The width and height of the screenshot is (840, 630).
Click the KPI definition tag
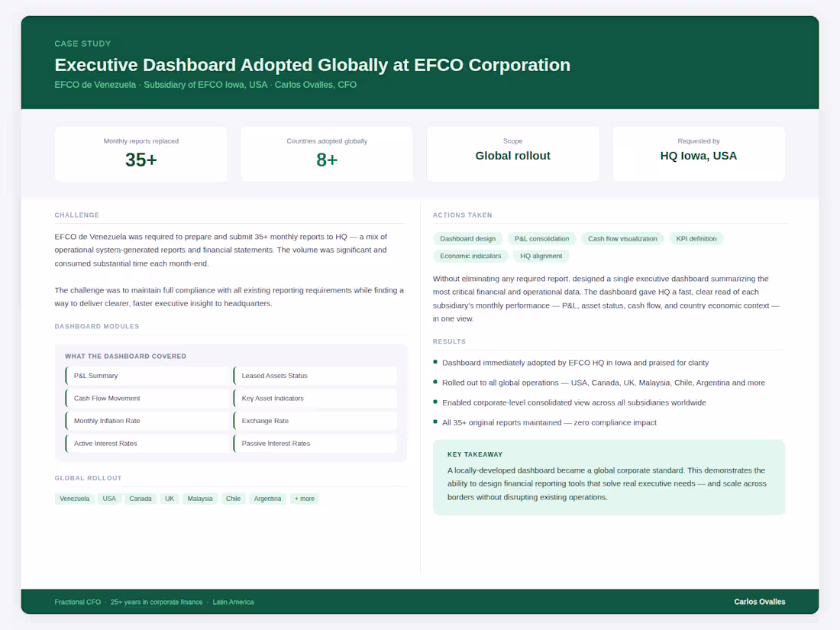click(x=696, y=238)
